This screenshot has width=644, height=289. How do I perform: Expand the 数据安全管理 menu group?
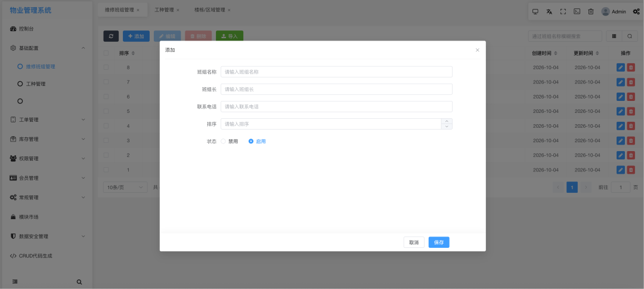coord(48,236)
